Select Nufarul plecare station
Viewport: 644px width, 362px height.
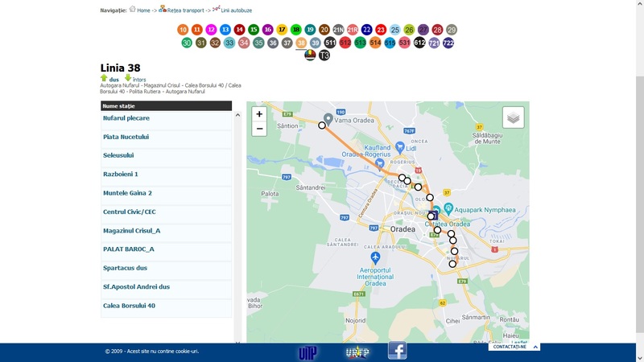pyautogui.click(x=126, y=118)
